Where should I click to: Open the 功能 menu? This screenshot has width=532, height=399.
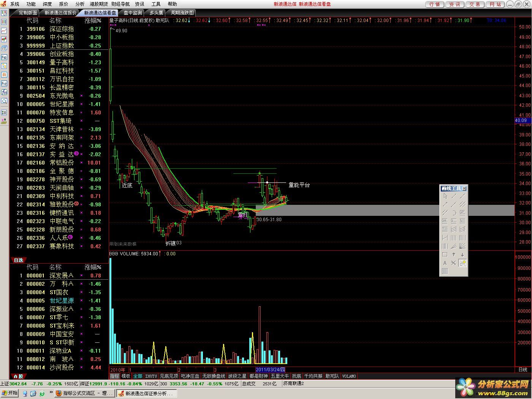click(x=31, y=4)
